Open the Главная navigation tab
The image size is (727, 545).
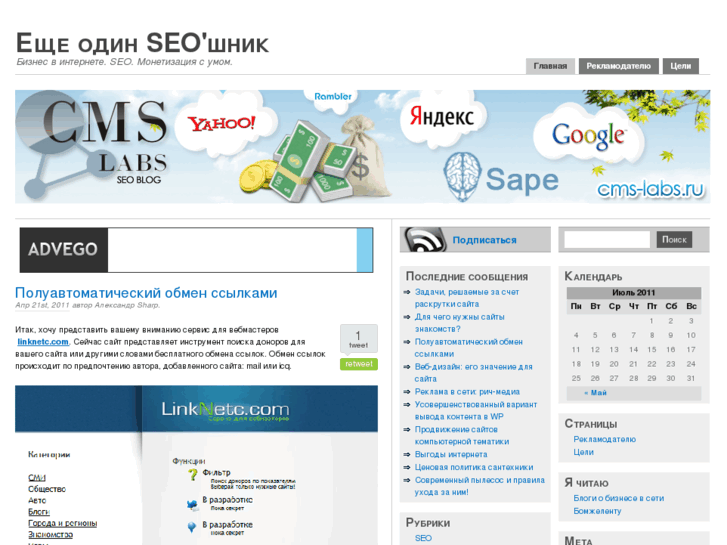tap(550, 66)
